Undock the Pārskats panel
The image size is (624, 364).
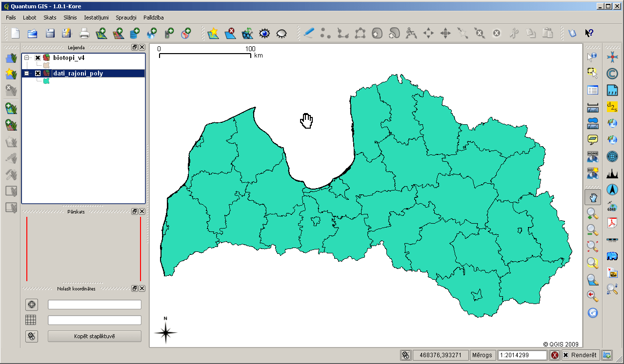click(x=135, y=211)
